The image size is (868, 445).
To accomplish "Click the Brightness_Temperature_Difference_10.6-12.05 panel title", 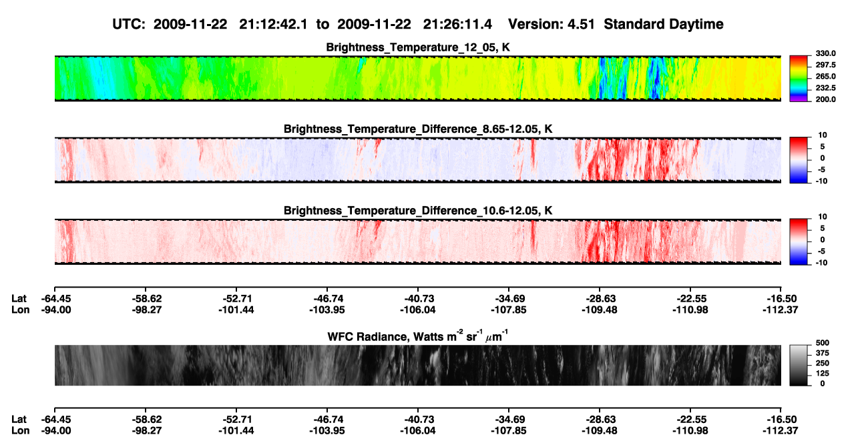I will coord(418,211).
